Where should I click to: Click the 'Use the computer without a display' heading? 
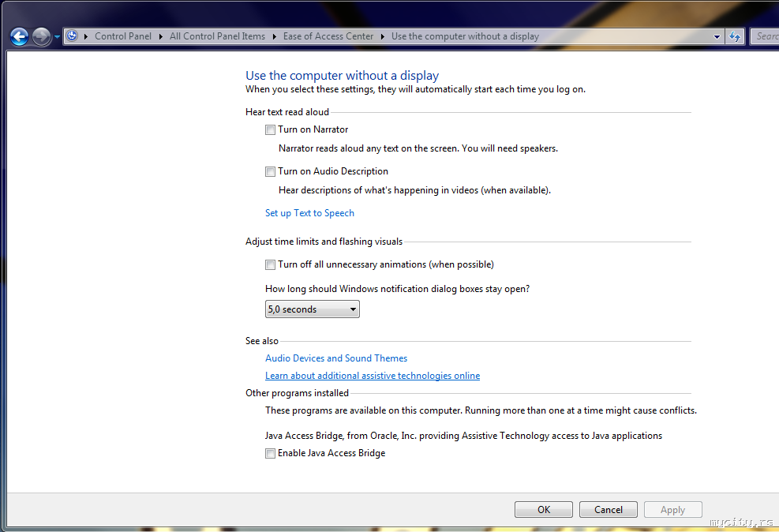tap(343, 76)
